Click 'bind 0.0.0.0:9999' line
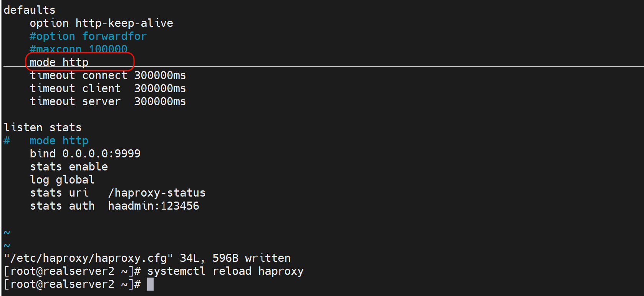Viewport: 644px width, 296px height. (85, 154)
